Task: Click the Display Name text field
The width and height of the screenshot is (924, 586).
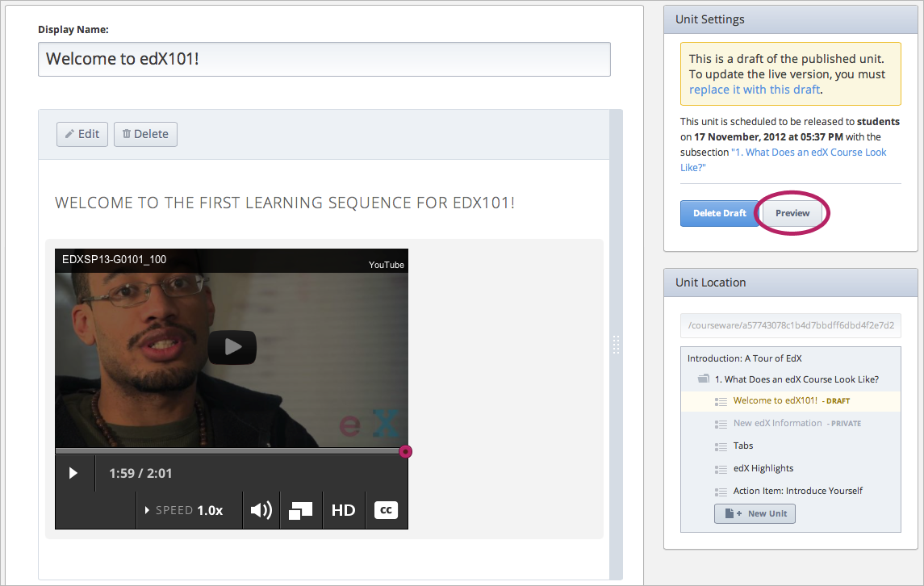Action: 324,60
